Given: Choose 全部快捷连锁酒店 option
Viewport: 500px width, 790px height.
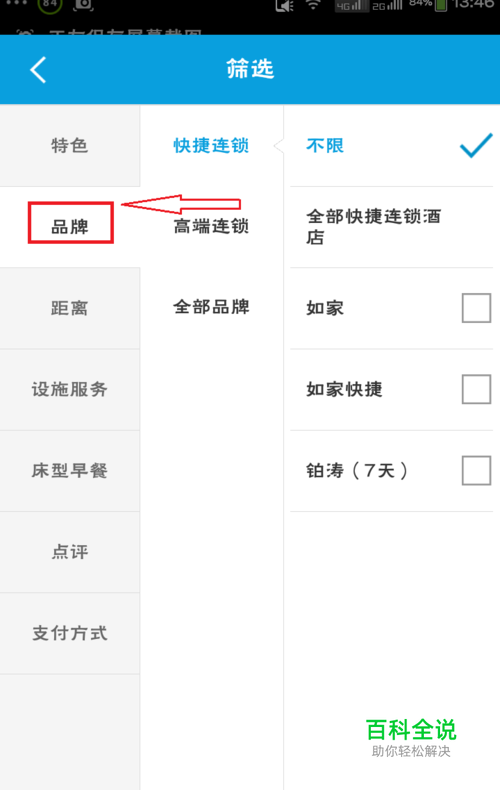Looking at the screenshot, I should [x=392, y=227].
